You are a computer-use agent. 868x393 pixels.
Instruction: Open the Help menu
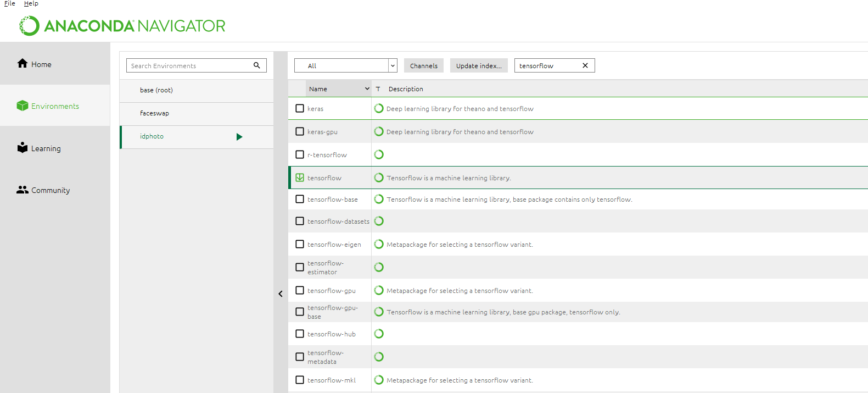[x=31, y=3]
